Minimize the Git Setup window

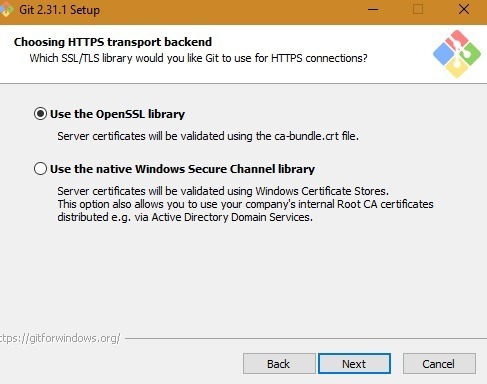click(373, 9)
